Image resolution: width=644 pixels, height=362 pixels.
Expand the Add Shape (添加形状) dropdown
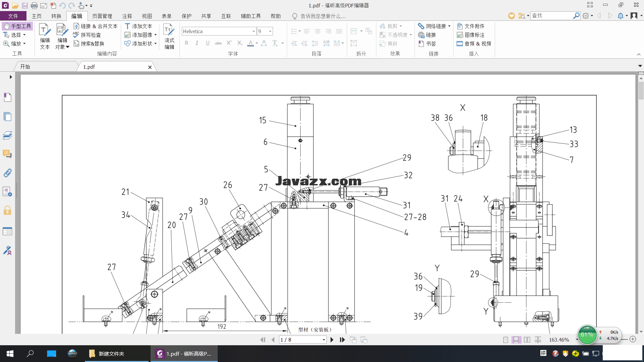[x=156, y=44]
